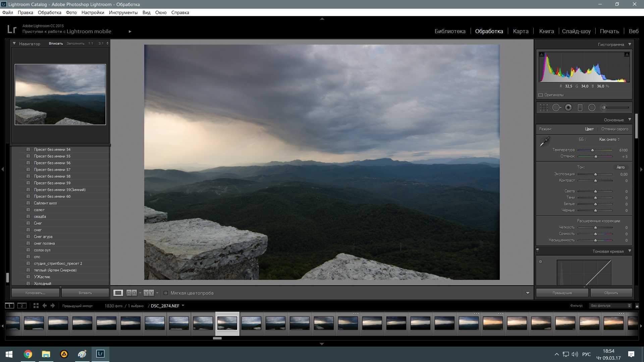Select the Red Eye Correction tool
This screenshot has width=644, height=362.
[x=568, y=108]
